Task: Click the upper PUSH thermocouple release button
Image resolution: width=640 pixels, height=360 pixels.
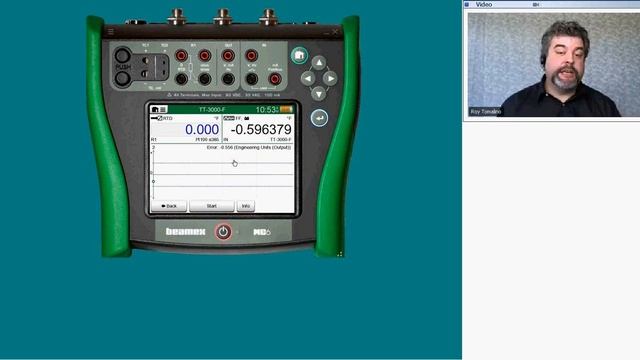Action: point(122,56)
